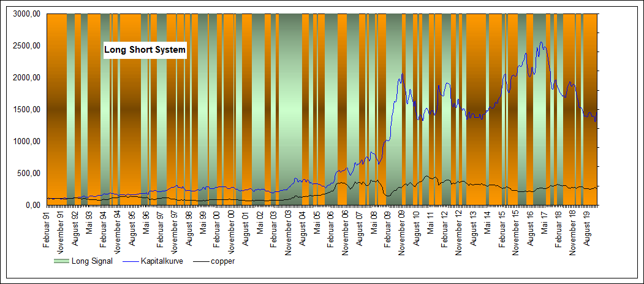644x284 pixels.
Task: Select the 'Long Short System' chart title box
Action: click(x=145, y=50)
